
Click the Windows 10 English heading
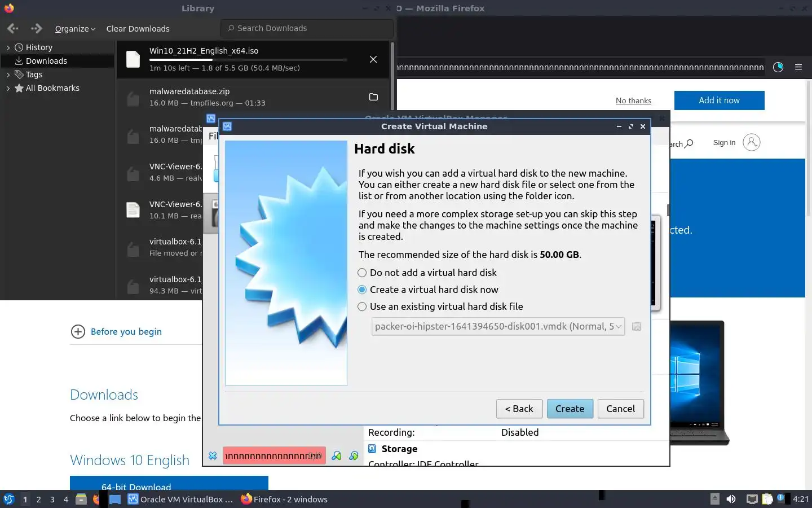tap(130, 460)
